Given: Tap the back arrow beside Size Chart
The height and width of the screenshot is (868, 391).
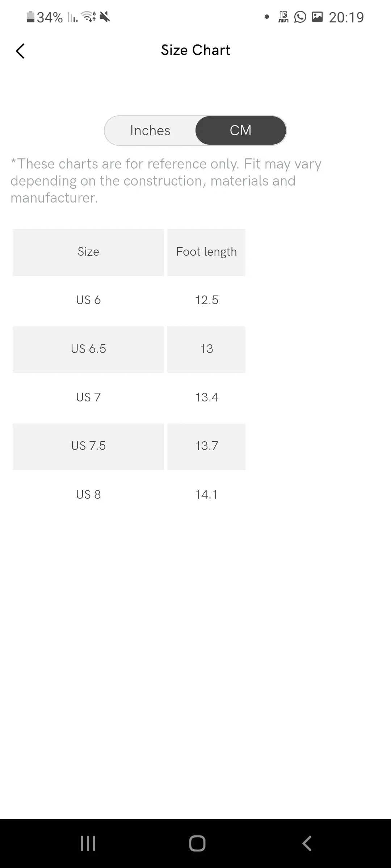Looking at the screenshot, I should pyautogui.click(x=20, y=51).
